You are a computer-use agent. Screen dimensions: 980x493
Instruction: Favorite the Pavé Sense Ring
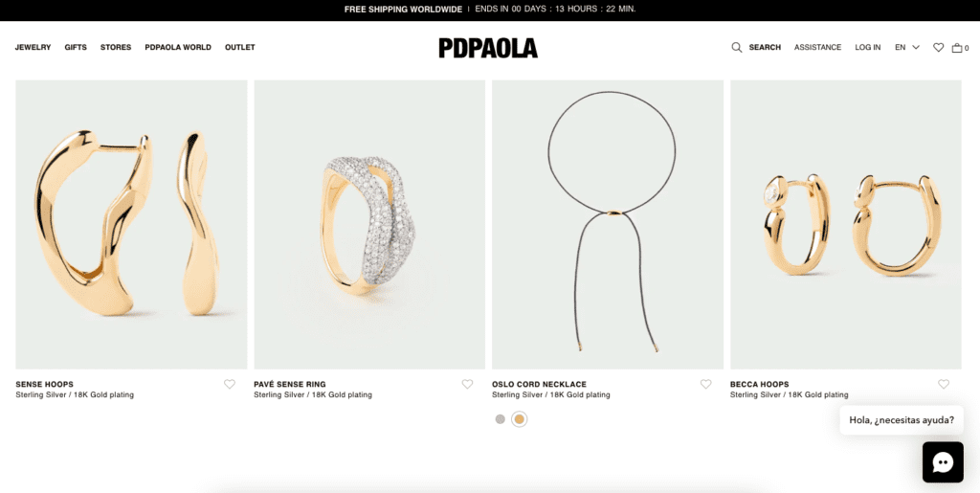[x=467, y=385]
